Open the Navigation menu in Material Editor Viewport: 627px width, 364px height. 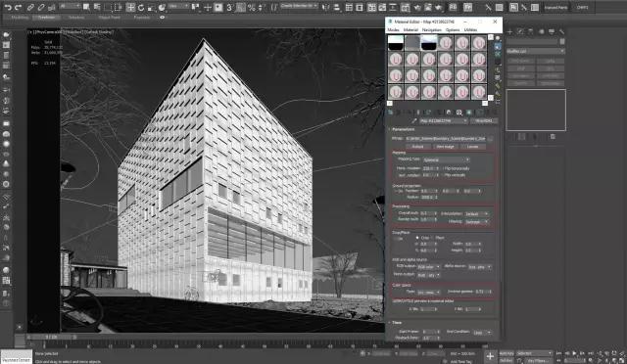click(x=431, y=30)
